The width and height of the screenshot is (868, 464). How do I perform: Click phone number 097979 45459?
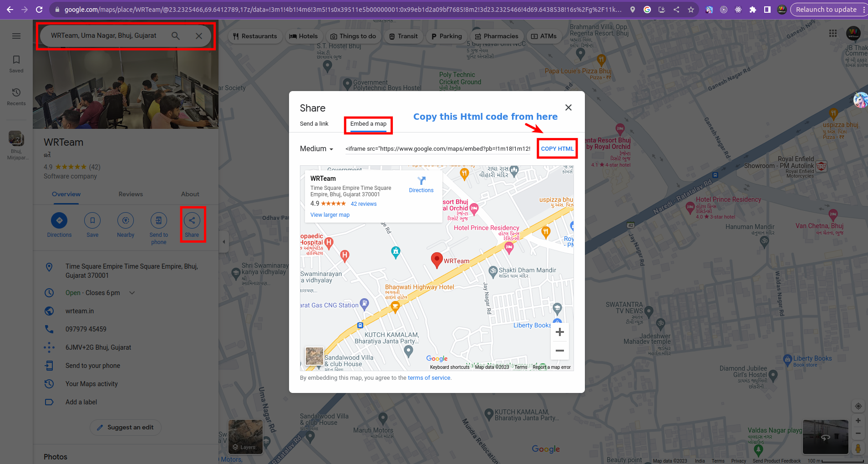[x=86, y=329]
